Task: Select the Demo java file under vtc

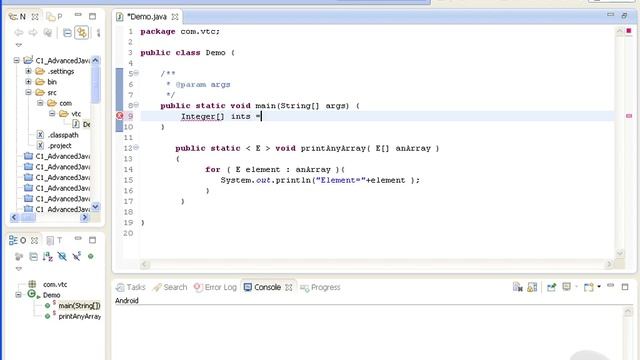Action: click(x=81, y=124)
